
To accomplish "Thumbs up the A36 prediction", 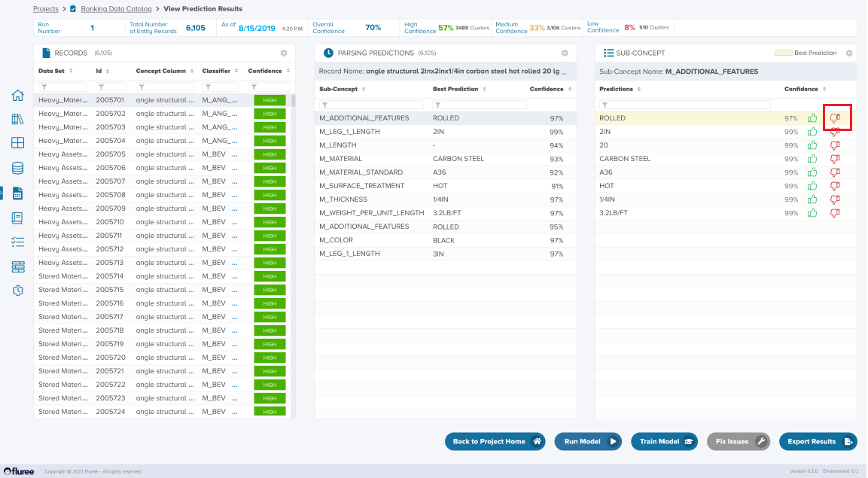I will pyautogui.click(x=812, y=172).
